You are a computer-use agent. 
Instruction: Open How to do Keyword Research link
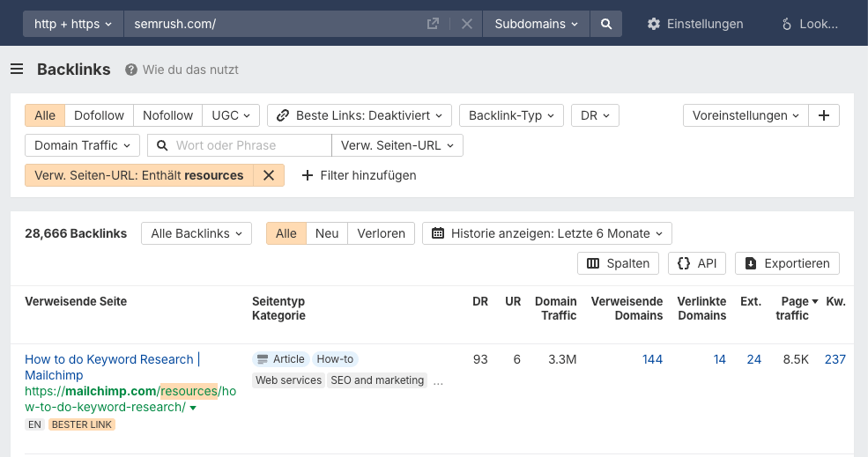113,367
